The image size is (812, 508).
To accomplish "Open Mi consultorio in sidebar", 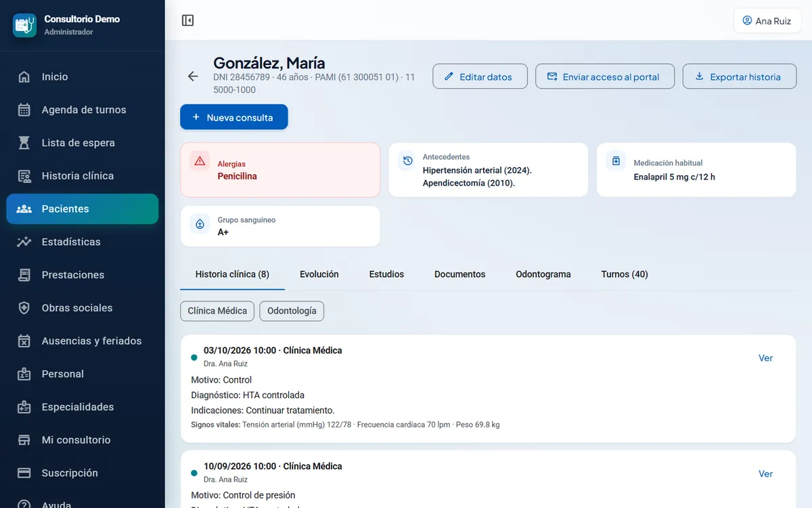I will [83, 440].
